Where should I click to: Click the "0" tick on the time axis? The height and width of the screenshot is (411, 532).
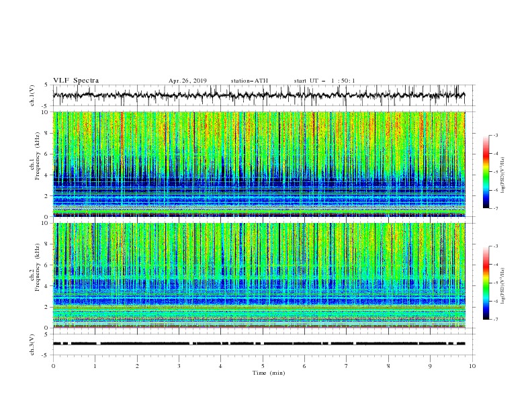(53, 366)
